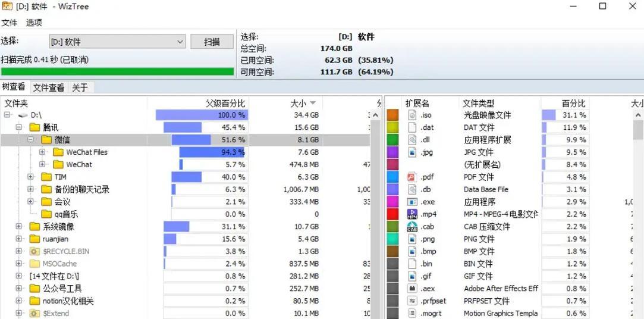Viewport: 644px width, 319px height.
Task: Click the 474.8 MB size value
Action: pyautogui.click(x=304, y=164)
